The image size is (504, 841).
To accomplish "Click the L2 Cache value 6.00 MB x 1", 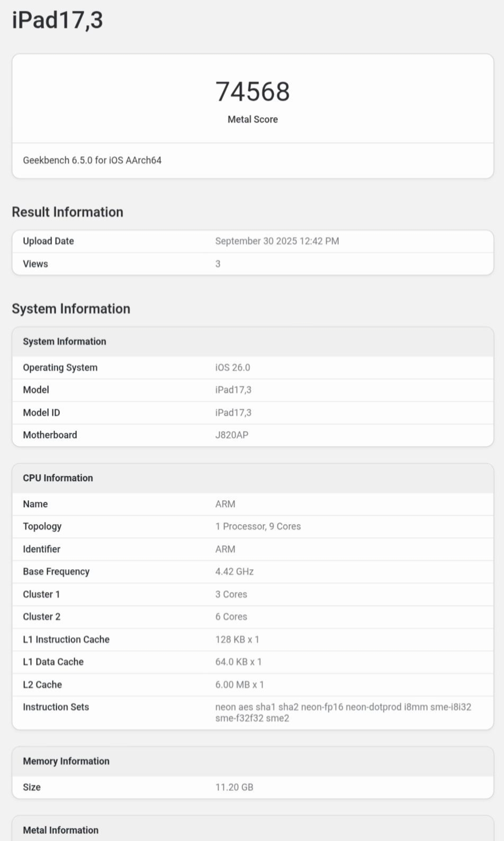I will click(x=239, y=685).
